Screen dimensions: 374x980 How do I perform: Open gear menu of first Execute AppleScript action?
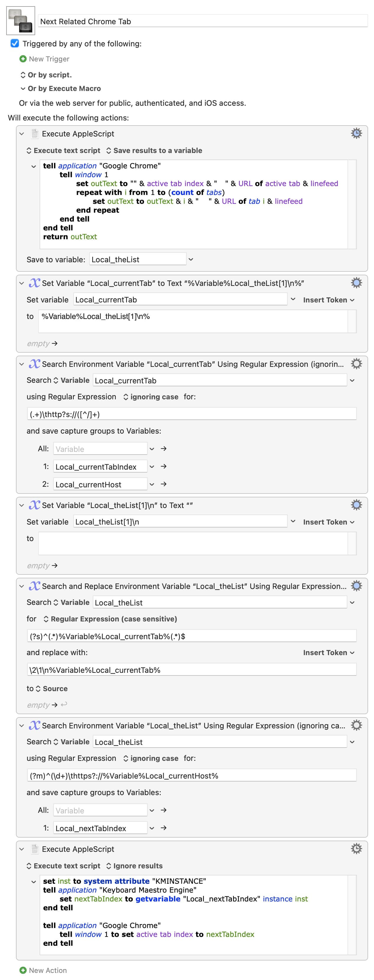tap(356, 133)
